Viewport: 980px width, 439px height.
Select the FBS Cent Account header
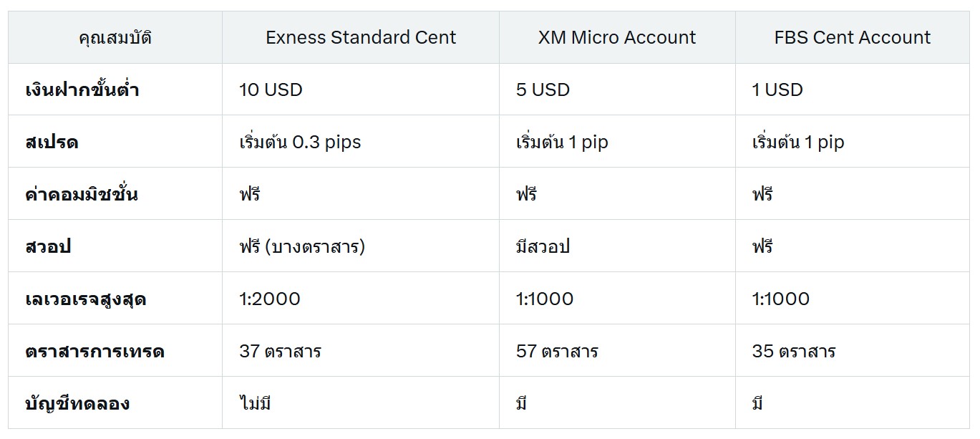(853, 37)
